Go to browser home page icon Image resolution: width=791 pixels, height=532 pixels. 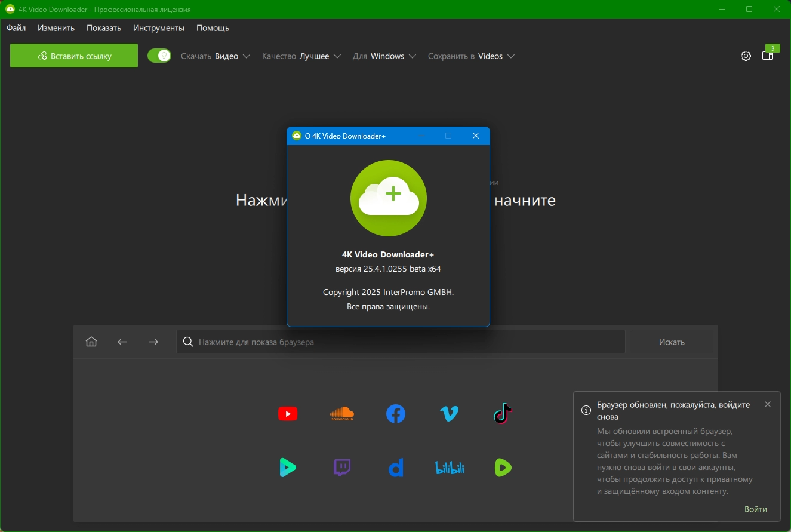click(x=91, y=342)
